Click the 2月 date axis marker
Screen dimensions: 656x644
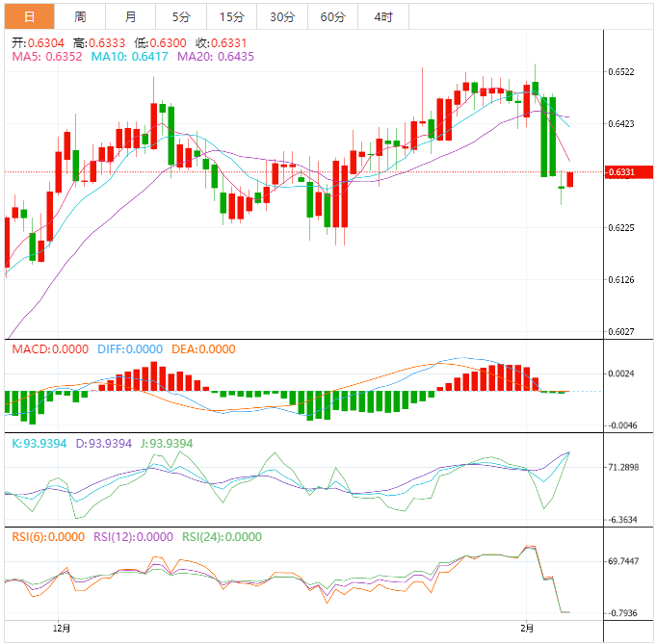pos(525,628)
